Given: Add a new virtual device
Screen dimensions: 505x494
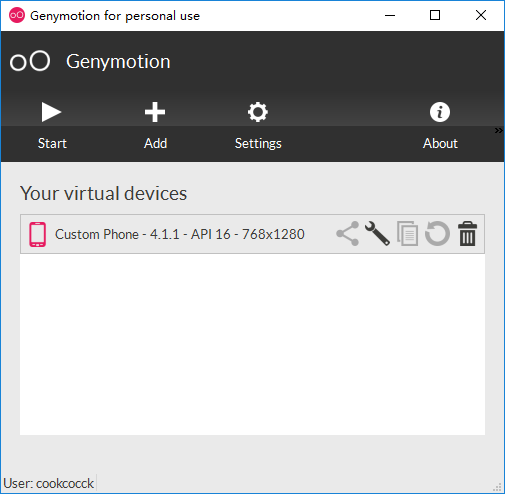Looking at the screenshot, I should [155, 126].
